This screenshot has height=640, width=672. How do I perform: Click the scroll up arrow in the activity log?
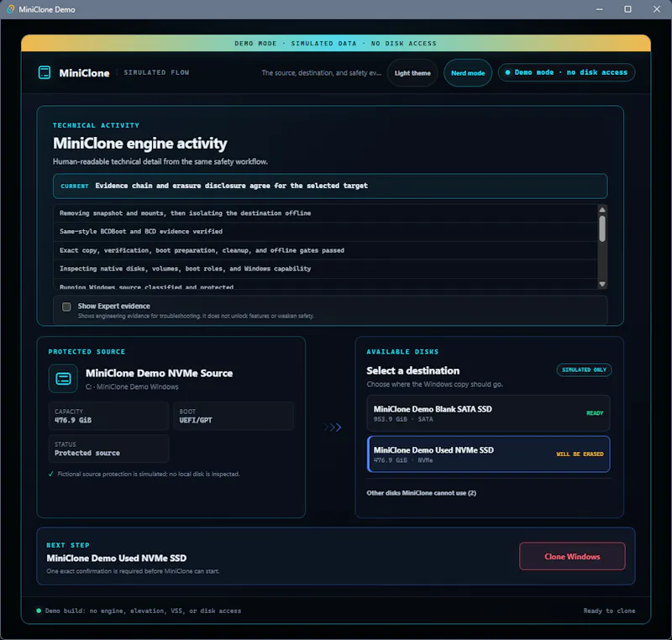(602, 210)
